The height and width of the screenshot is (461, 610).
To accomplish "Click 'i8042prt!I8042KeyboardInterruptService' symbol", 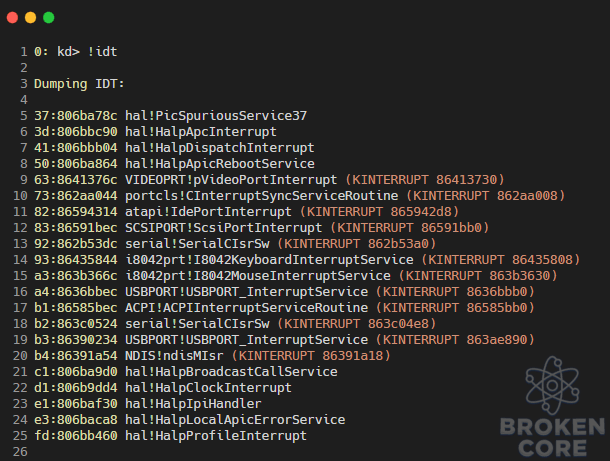I will tap(269, 260).
